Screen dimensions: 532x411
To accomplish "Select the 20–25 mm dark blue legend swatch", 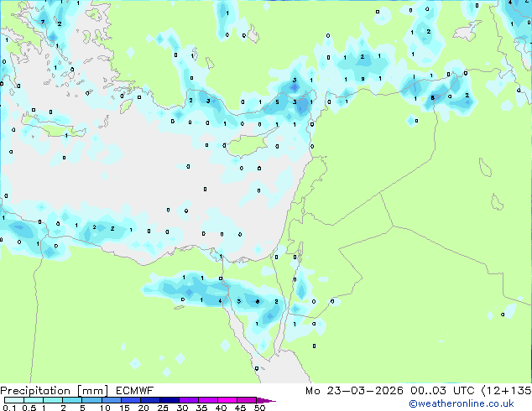I will (x=150, y=400).
